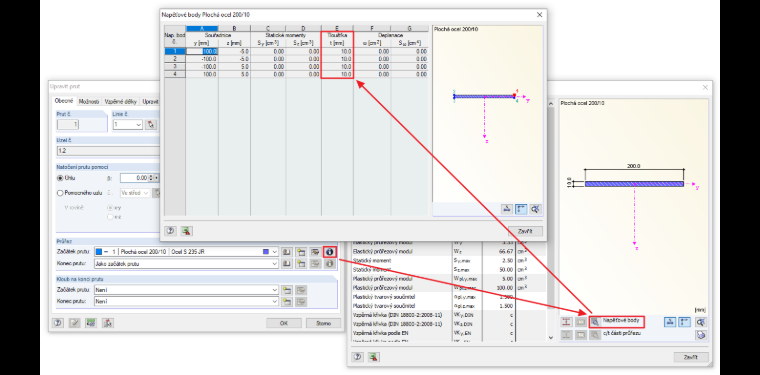Click column E header in stress points table

(x=337, y=28)
